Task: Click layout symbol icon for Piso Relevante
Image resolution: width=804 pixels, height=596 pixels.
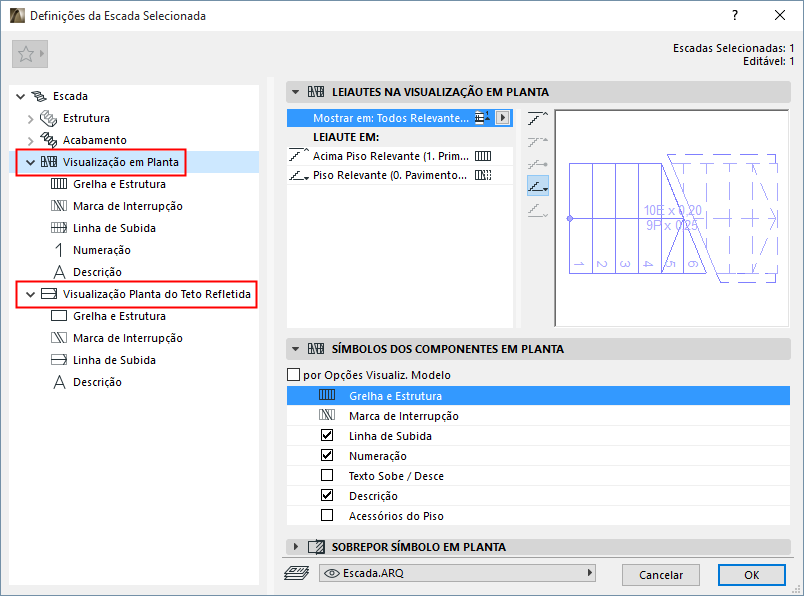Action: (483, 175)
